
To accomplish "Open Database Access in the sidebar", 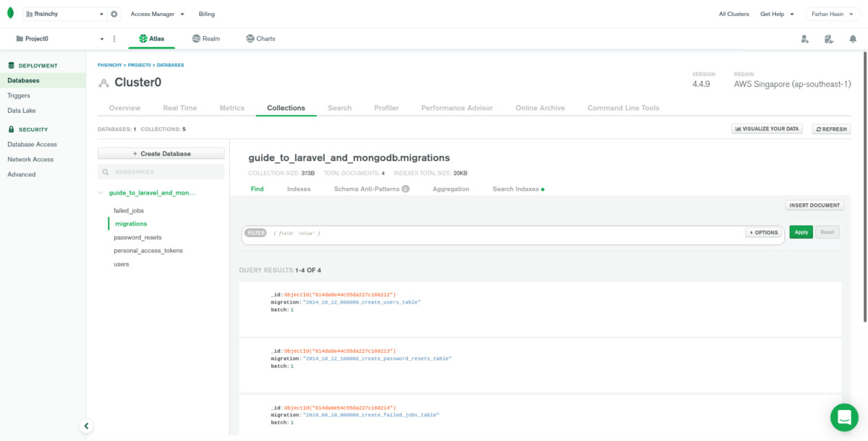I will click(x=32, y=144).
